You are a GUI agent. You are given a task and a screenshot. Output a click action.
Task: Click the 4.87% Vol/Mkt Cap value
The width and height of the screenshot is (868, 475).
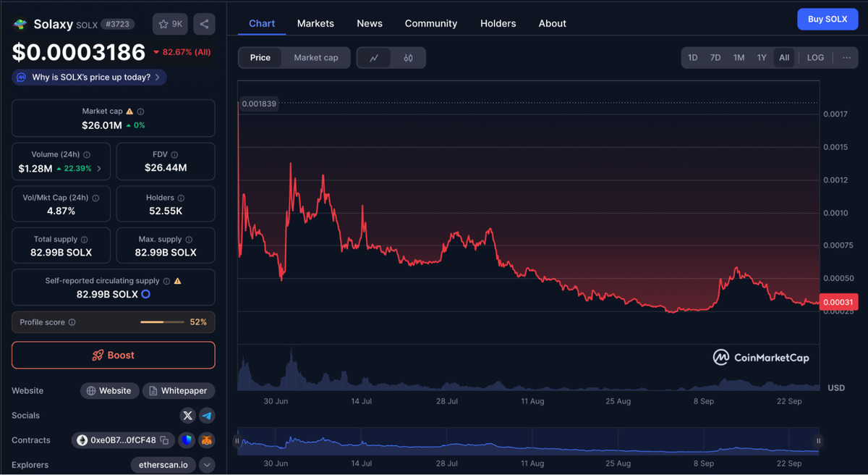61,211
